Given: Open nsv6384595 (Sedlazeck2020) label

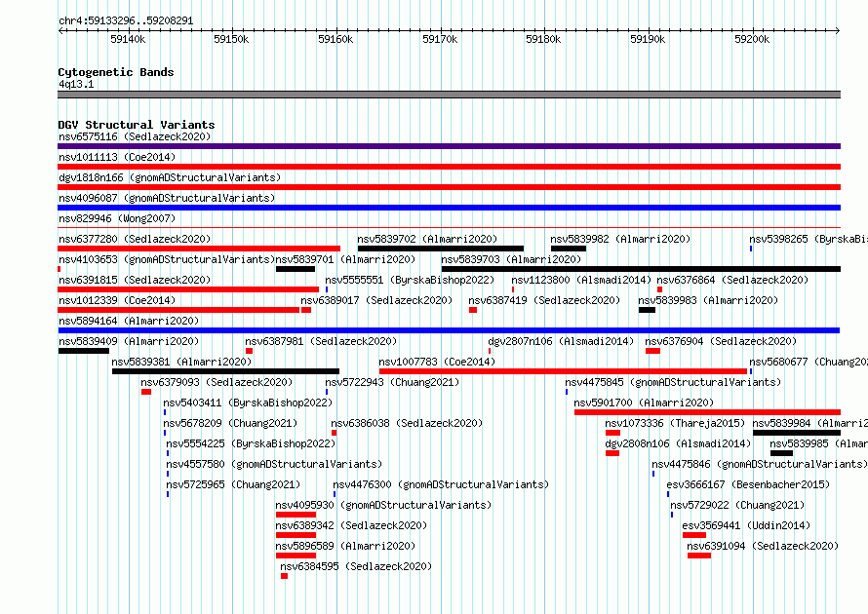Looking at the screenshot, I should (x=356, y=566).
